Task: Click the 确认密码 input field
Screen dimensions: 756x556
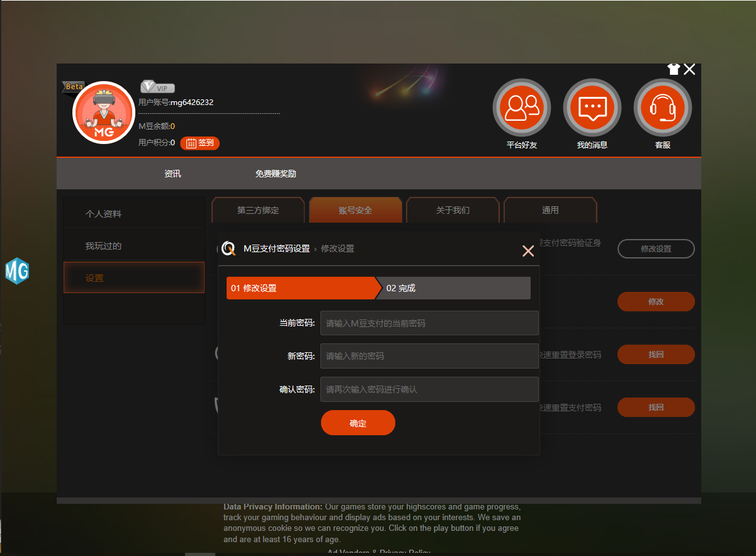Action: 429,389
